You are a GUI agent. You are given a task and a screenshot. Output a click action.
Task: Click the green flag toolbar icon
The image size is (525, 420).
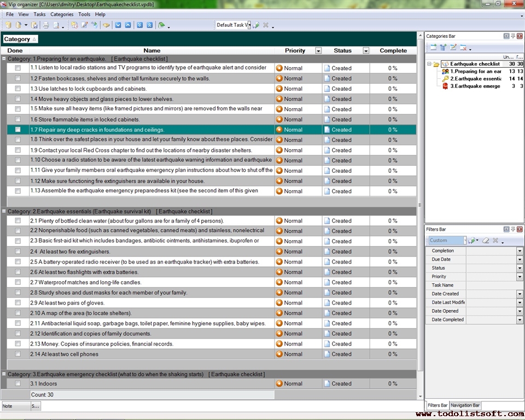pyautogui.click(x=161, y=25)
